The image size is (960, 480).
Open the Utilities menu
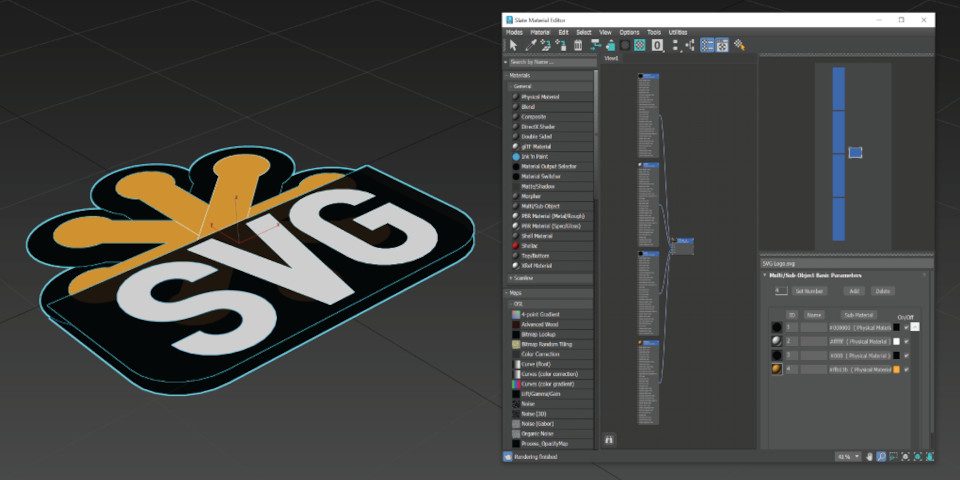tap(678, 32)
